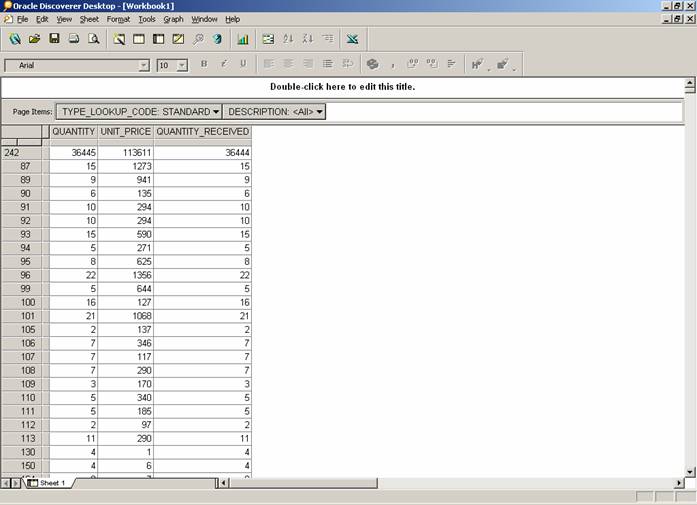Open the TYPE_LOOKUP_CODE: STANDARD page item dropdown
Screen dimensions: 697x505
click(x=139, y=112)
